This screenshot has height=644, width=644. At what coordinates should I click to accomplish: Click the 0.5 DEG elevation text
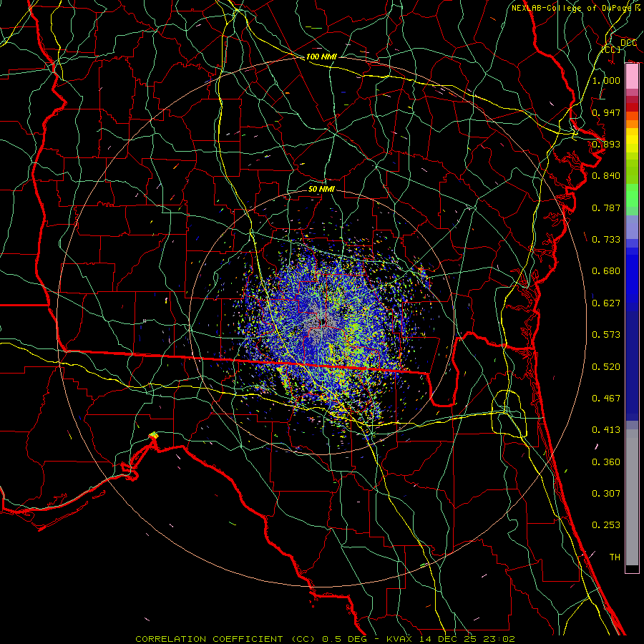pyautogui.click(x=346, y=639)
